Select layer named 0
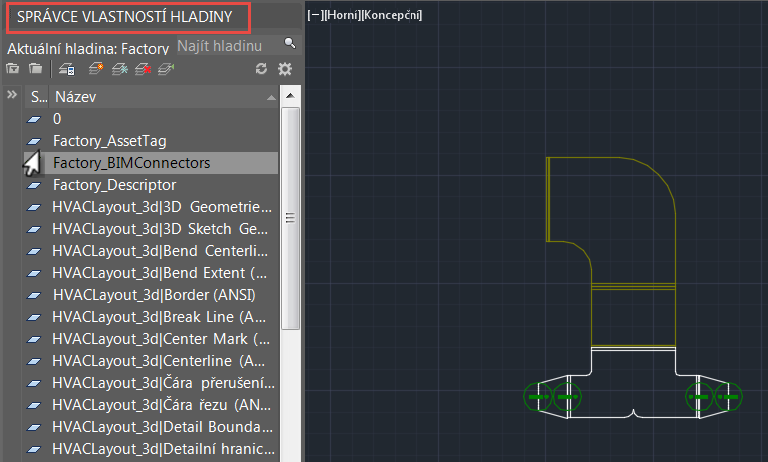Image resolution: width=768 pixels, height=462 pixels. point(57,119)
